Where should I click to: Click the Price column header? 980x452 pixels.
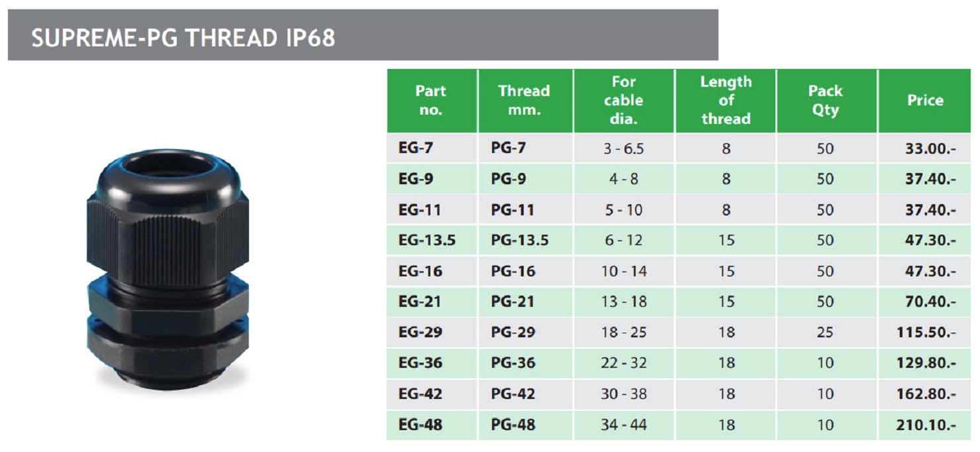pos(925,101)
